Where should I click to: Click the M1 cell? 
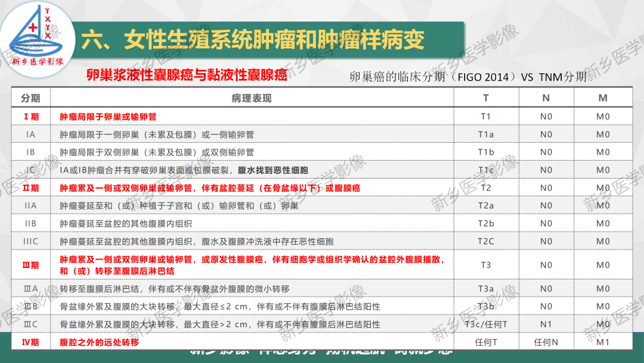click(602, 342)
